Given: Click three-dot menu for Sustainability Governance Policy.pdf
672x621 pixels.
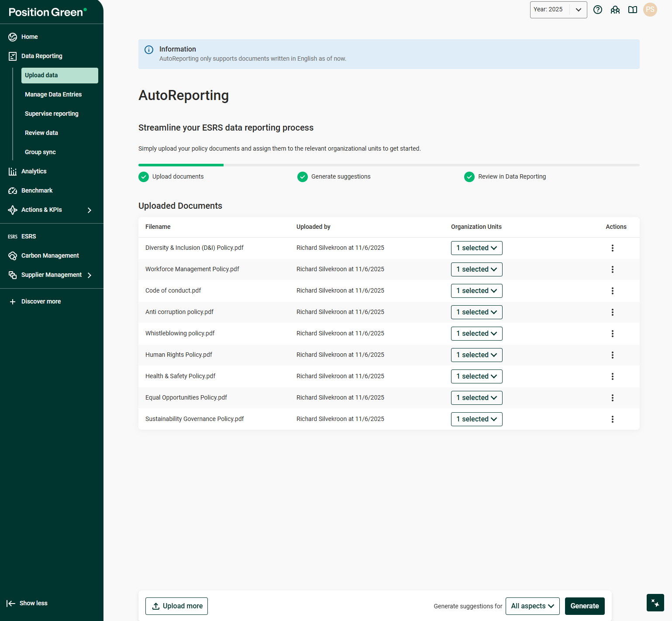Looking at the screenshot, I should [x=613, y=419].
